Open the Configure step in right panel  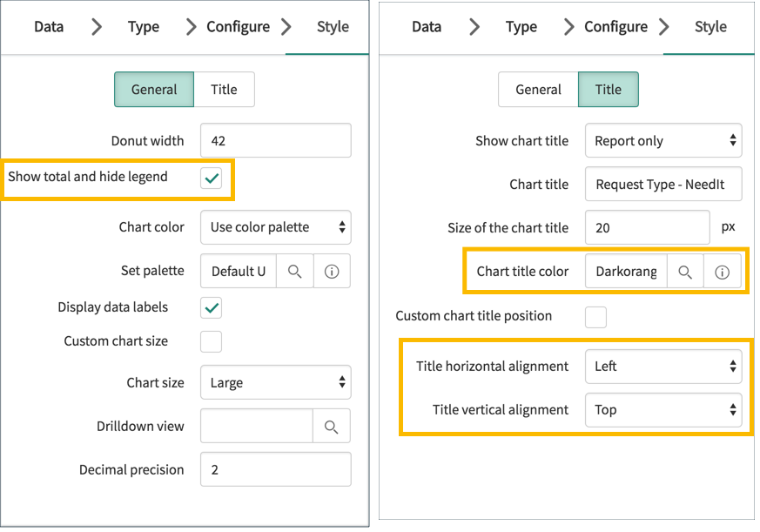pos(614,26)
